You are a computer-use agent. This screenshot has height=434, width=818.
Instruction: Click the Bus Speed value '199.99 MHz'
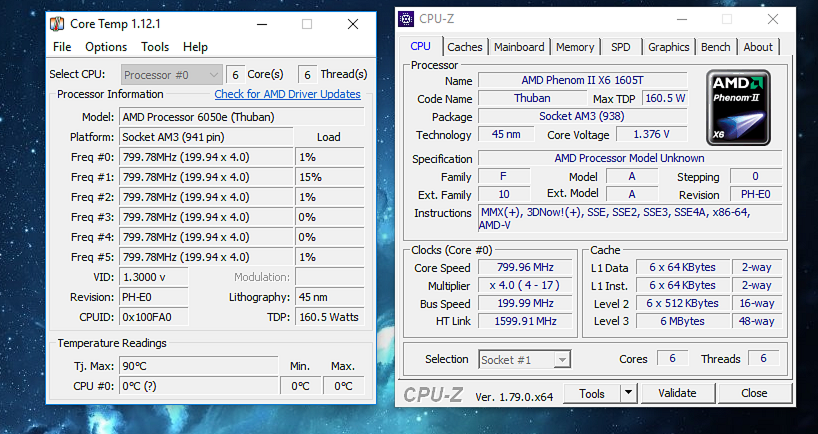point(525,303)
